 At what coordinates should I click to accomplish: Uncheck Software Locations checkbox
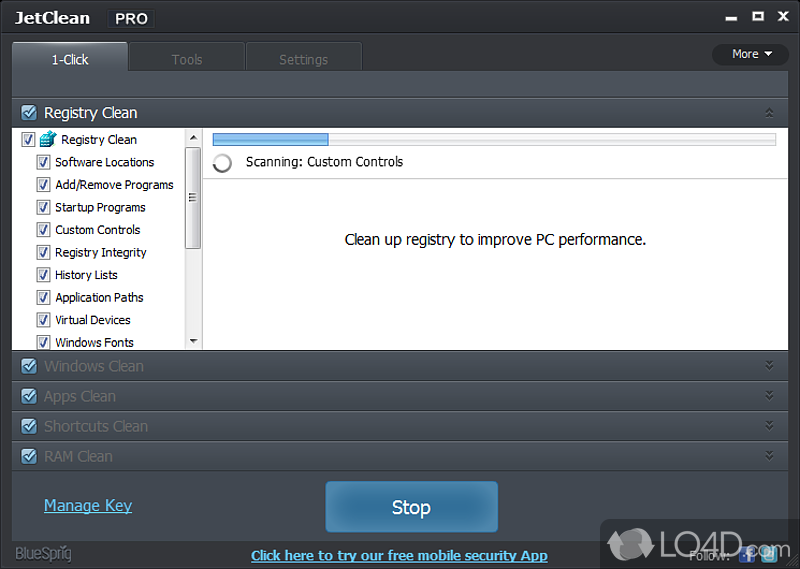[43, 162]
